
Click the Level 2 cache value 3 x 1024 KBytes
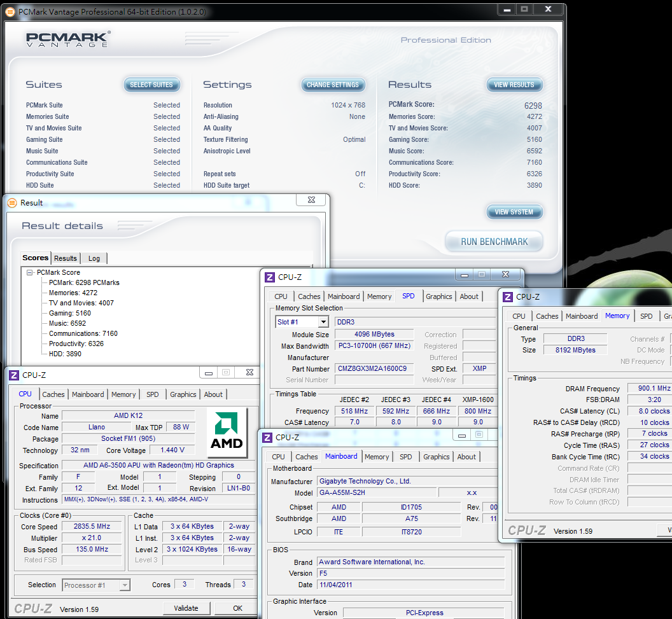point(192,549)
